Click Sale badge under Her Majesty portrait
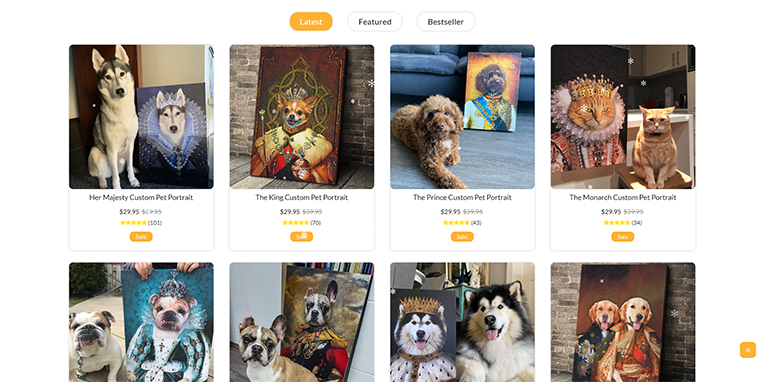 pyautogui.click(x=141, y=237)
